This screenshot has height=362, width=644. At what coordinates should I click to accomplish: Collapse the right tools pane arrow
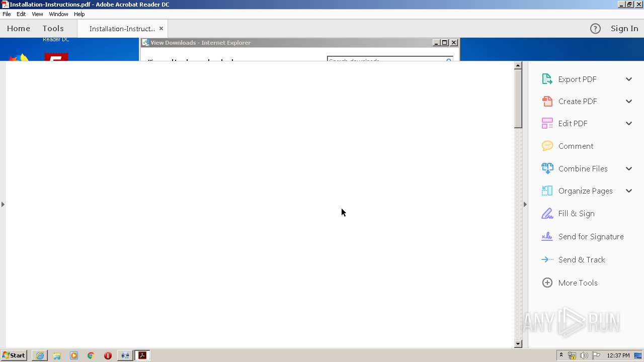525,204
